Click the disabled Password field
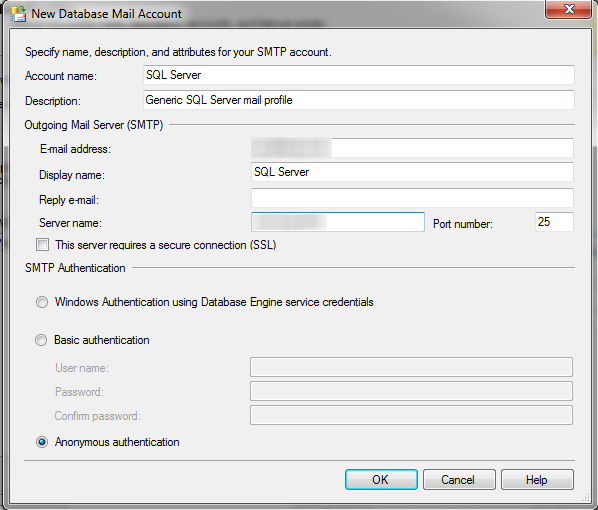 (x=411, y=391)
